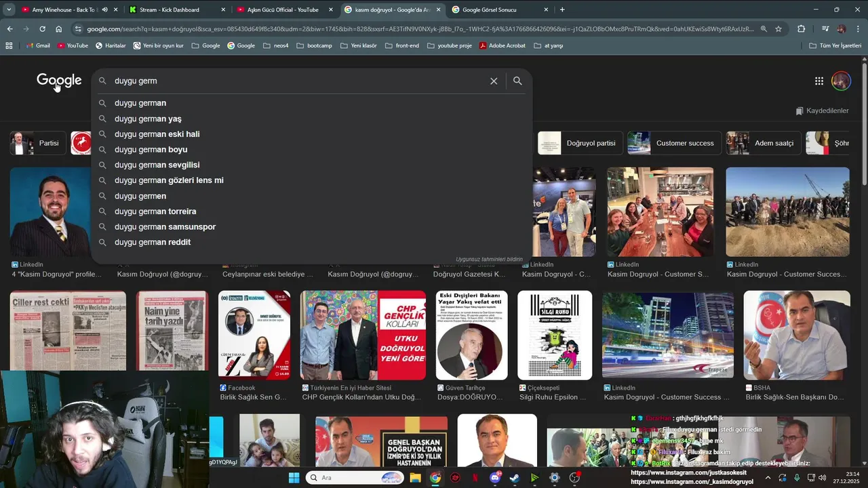The image size is (868, 488).
Task: Open the Kaydedilenler saved items
Action: [822, 110]
